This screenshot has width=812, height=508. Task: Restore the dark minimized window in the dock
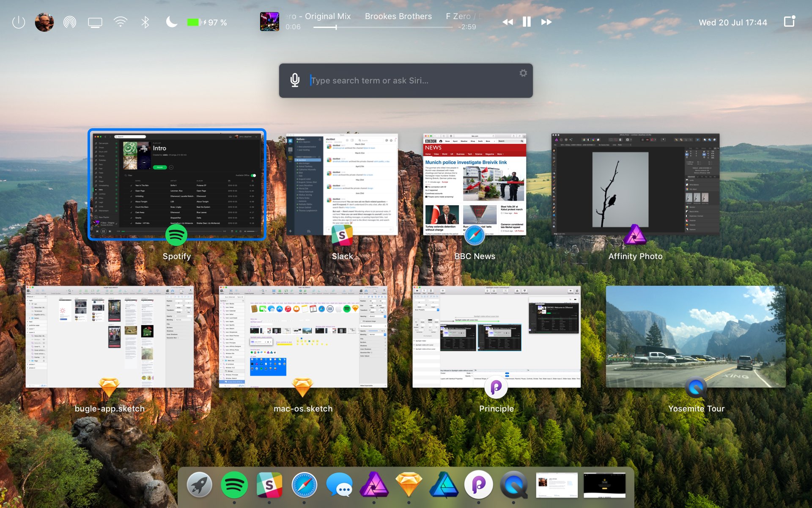point(604,485)
